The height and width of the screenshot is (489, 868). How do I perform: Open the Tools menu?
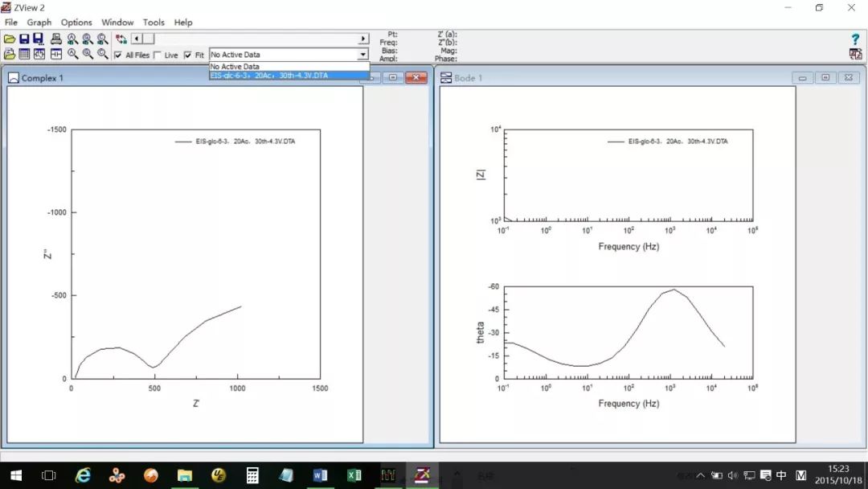pos(154,23)
